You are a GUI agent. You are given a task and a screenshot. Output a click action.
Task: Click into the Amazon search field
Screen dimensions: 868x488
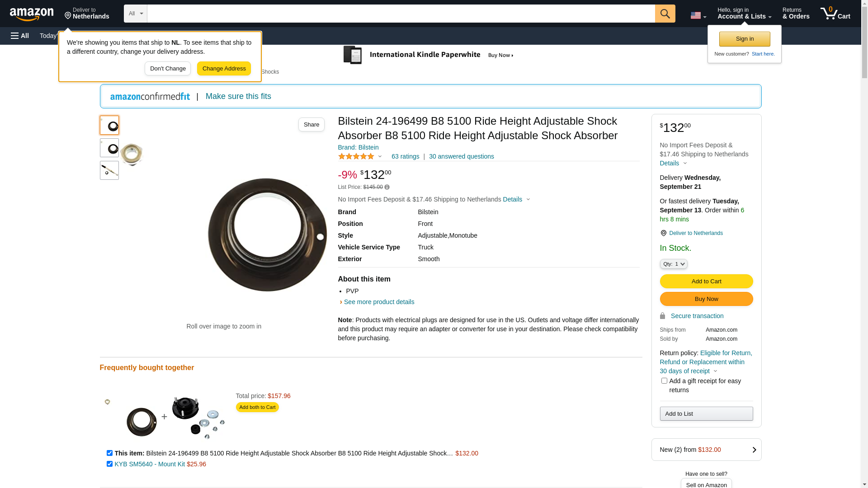[401, 14]
